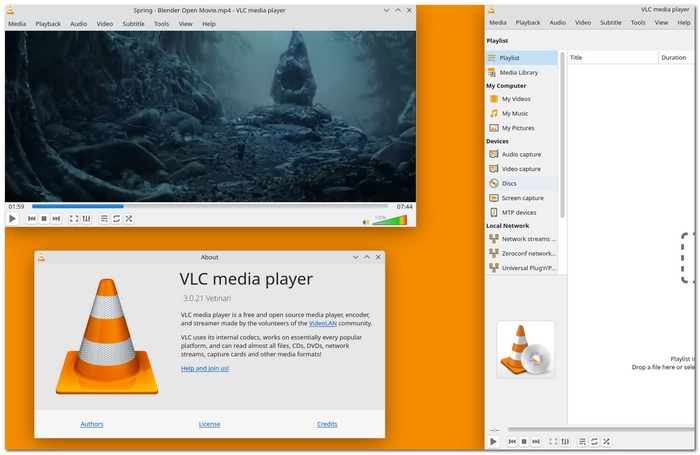
Task: Click the Duration column header
Action: (676, 58)
